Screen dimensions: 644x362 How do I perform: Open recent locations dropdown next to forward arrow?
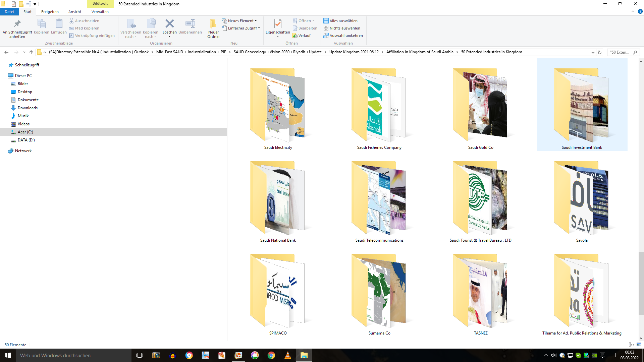[24, 52]
